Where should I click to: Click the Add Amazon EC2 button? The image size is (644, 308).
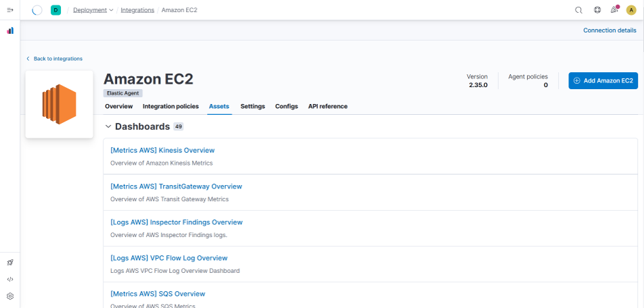tap(603, 80)
